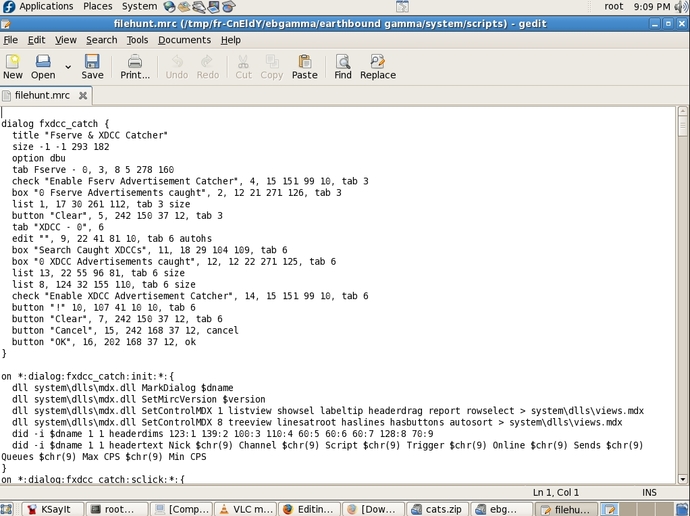Expand the Open recent files dropdown arrow
690x516 pixels.
point(68,67)
